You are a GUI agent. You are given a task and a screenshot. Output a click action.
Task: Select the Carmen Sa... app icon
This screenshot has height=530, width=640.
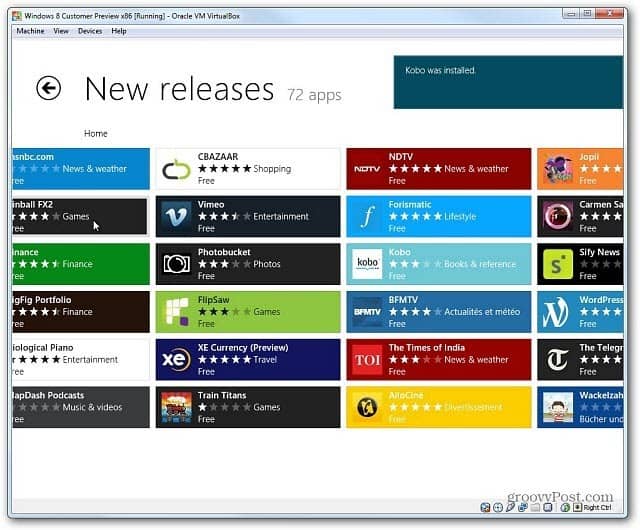pyautogui.click(x=558, y=216)
